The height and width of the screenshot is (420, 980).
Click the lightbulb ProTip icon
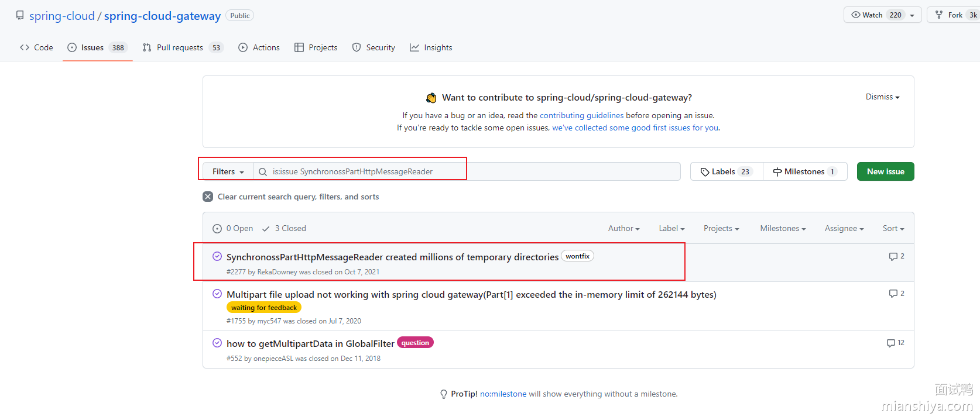coord(444,394)
